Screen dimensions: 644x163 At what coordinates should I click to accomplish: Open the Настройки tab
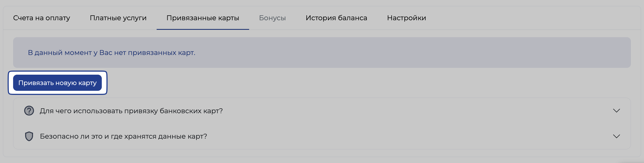click(407, 18)
